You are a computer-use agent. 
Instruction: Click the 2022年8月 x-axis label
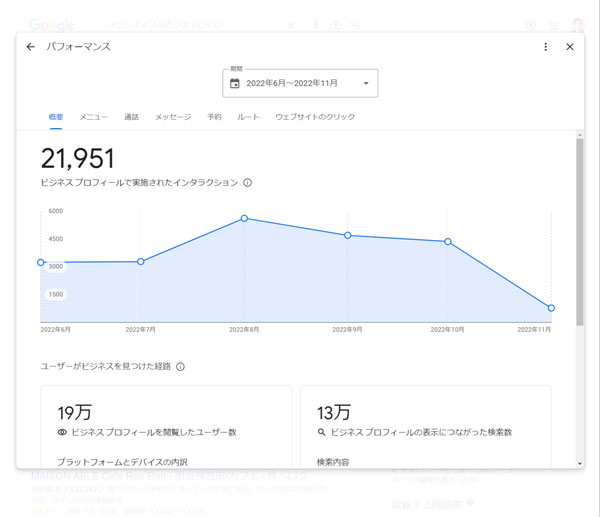244,329
